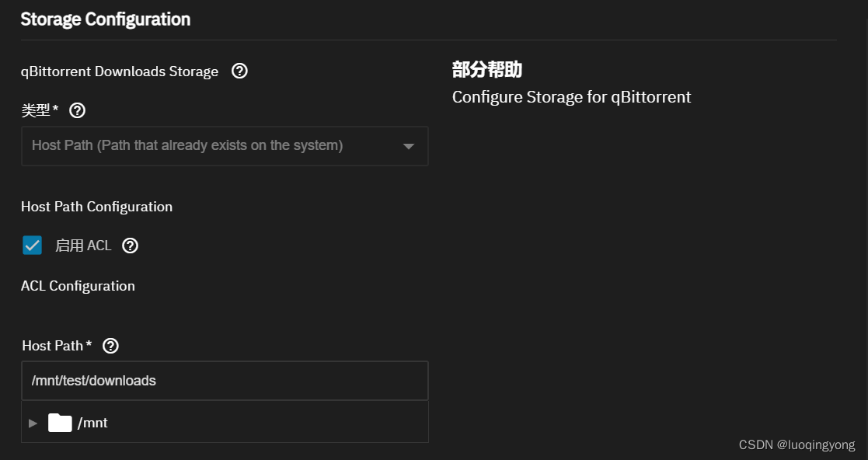Click the Storage Configuration heading
The height and width of the screenshot is (460, 868).
(x=105, y=19)
